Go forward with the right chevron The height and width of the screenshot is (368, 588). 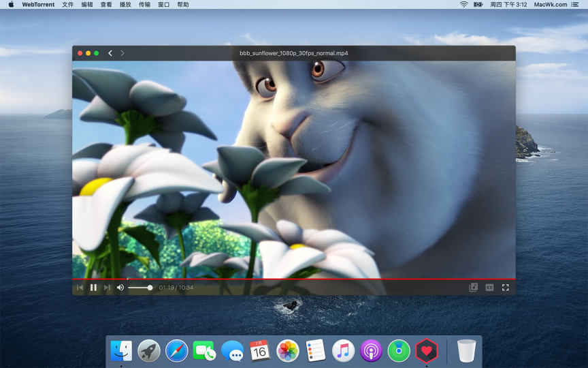[x=122, y=53]
